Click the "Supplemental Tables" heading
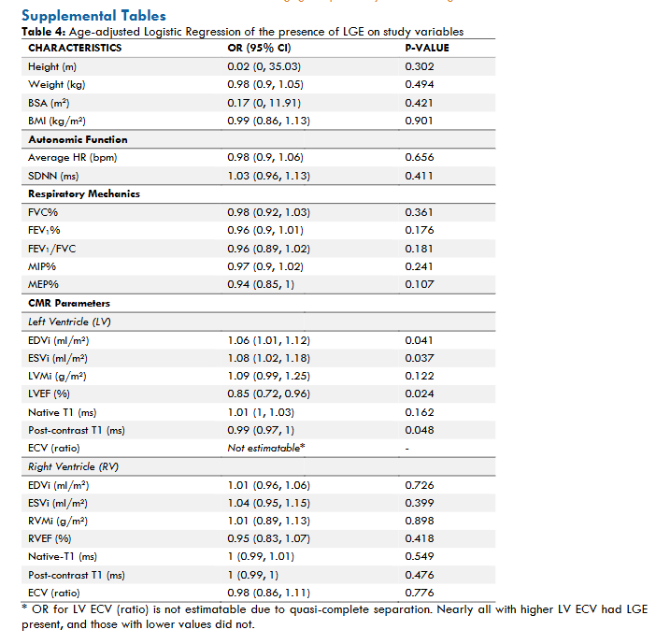The image size is (656, 644). point(93,16)
